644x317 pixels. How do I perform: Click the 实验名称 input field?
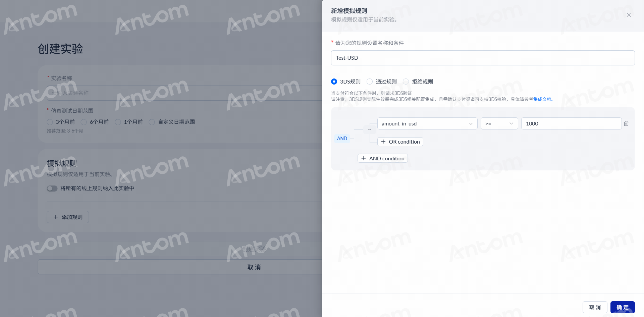click(x=184, y=93)
